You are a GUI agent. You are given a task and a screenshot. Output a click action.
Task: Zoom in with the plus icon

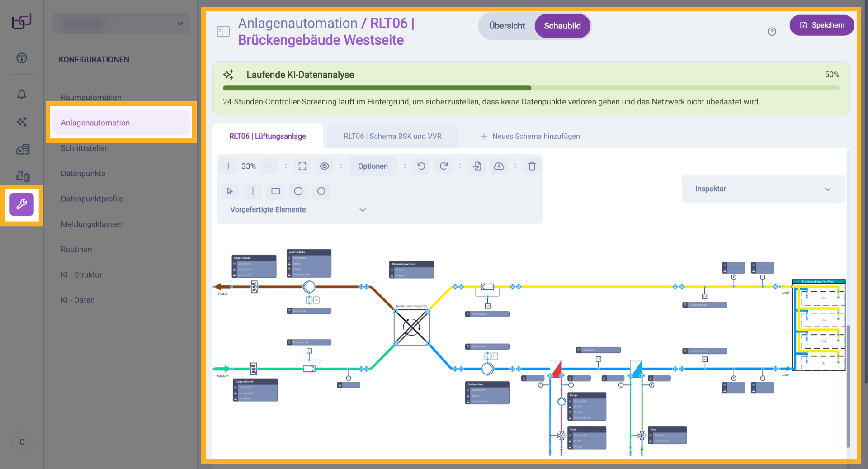228,166
